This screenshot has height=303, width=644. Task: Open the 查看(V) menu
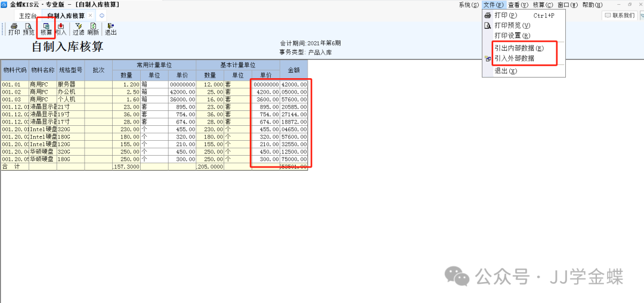pos(518,5)
